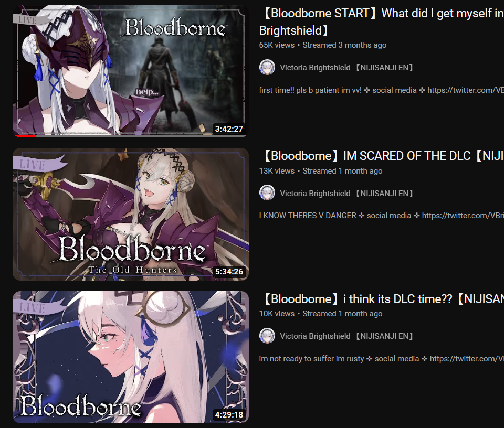Click the 3:42:27 duration badge
Viewport: 504px width, 428px height.
pos(229,129)
